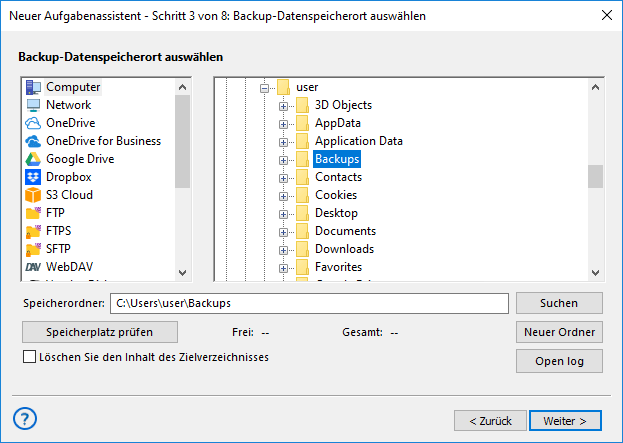Select the S3 Cloud icon
Image resolution: width=623 pixels, height=443 pixels.
(32, 195)
